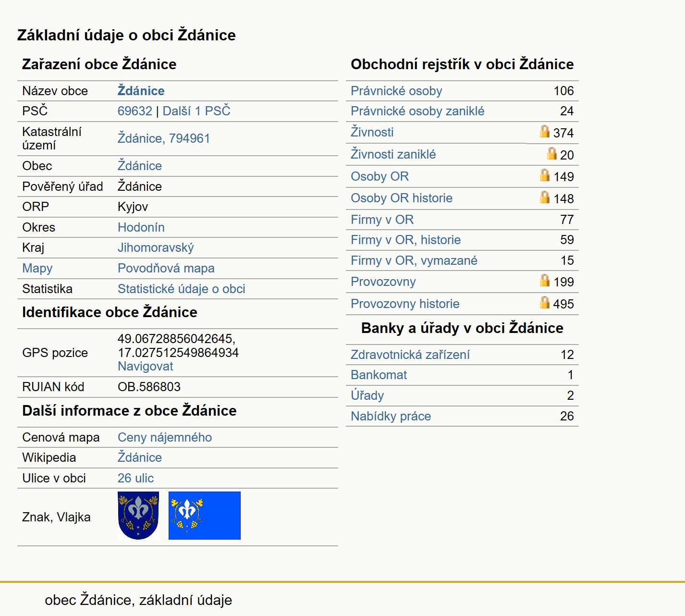Click the count 106 for Právnické osoby
Image resolution: width=685 pixels, height=616 pixels.
tap(564, 91)
